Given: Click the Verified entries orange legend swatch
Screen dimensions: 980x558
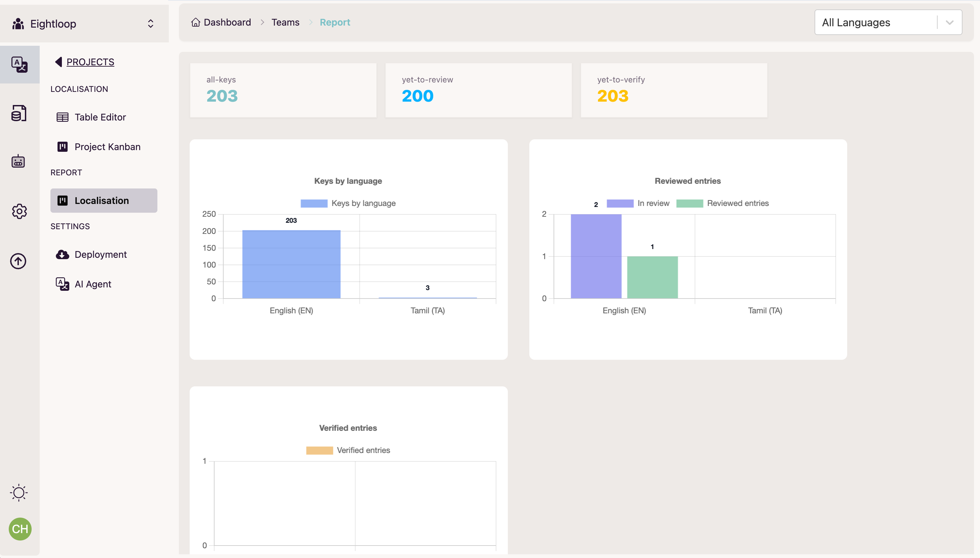Looking at the screenshot, I should (319, 450).
